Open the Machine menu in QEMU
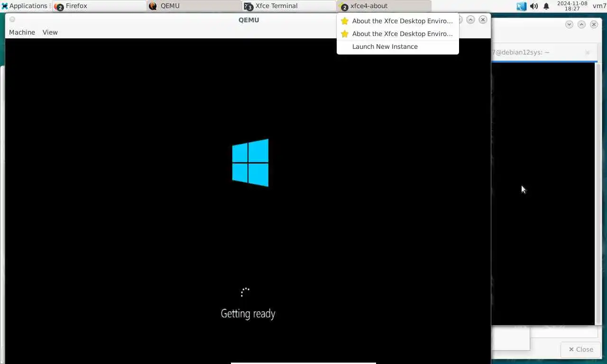The width and height of the screenshot is (607, 364). [x=22, y=32]
